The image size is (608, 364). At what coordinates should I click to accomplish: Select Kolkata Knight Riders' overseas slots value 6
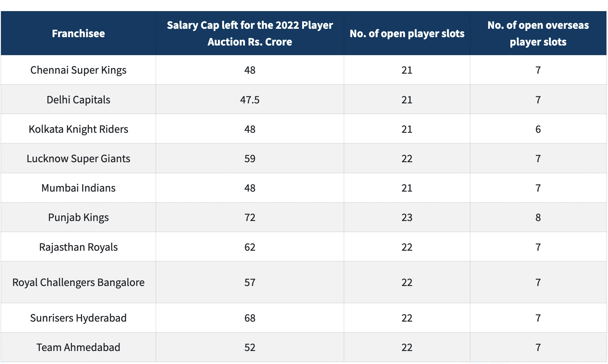tap(538, 129)
